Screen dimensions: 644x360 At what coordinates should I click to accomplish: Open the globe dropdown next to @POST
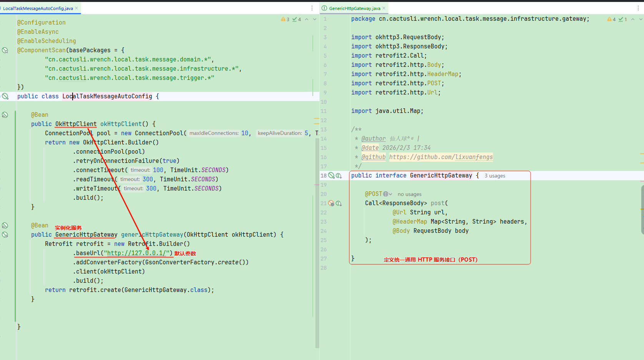coord(388,194)
